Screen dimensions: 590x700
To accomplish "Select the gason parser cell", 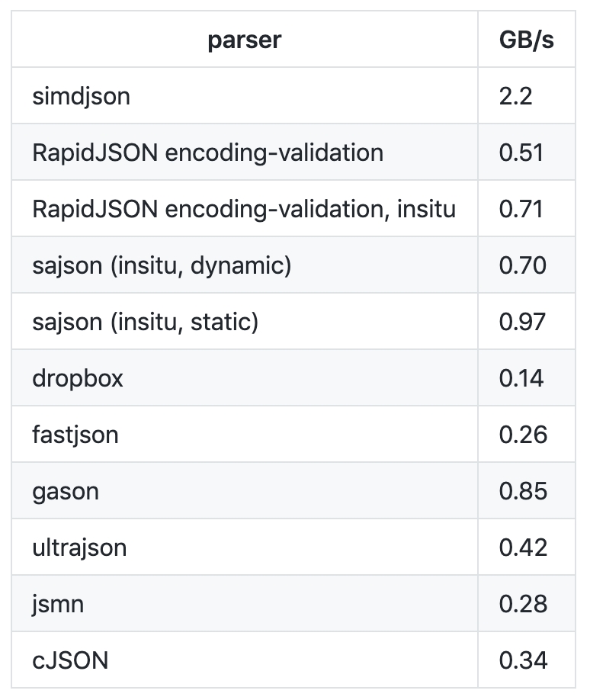I will click(66, 491).
